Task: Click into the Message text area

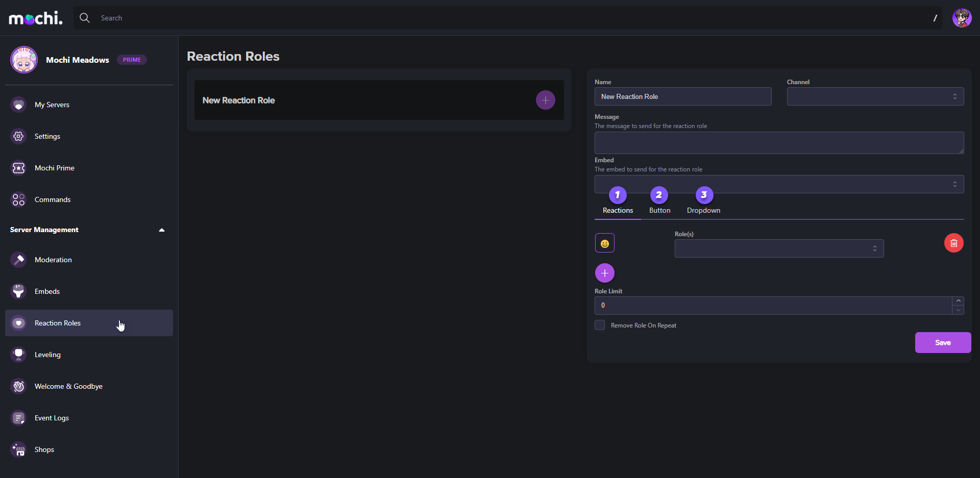Action: coord(779,143)
